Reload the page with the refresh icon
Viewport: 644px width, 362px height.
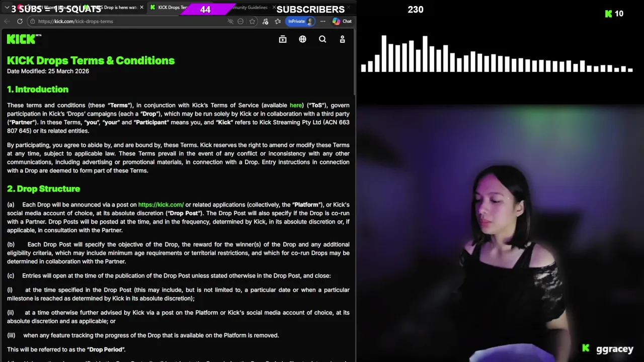[x=20, y=21]
